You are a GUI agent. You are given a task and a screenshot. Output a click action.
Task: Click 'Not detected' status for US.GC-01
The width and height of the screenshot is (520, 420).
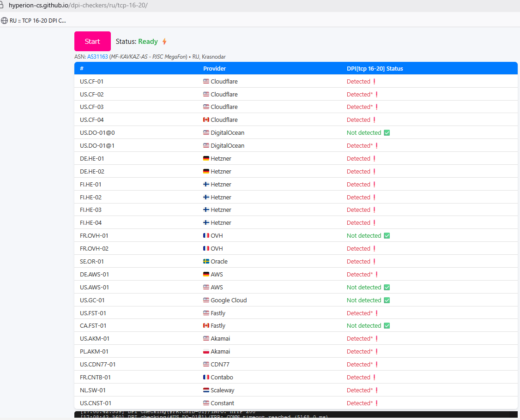coord(364,300)
